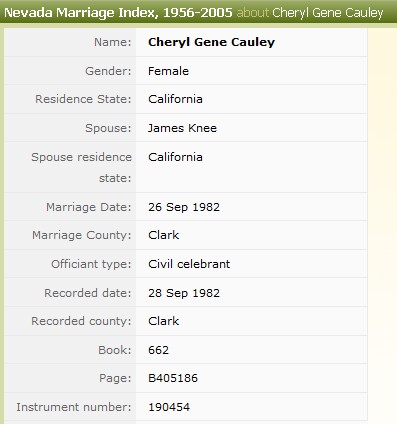
Task: Click the Officiant type label
Action: tap(91, 264)
